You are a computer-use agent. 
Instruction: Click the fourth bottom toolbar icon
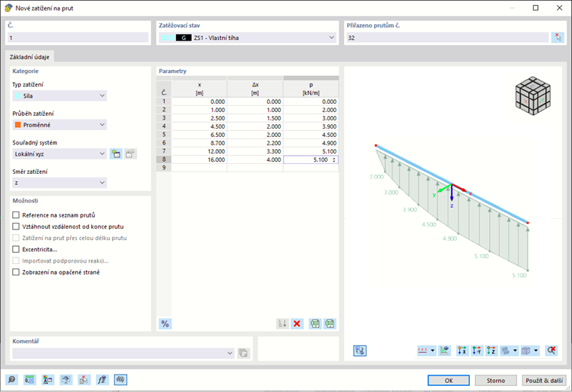coord(66,380)
